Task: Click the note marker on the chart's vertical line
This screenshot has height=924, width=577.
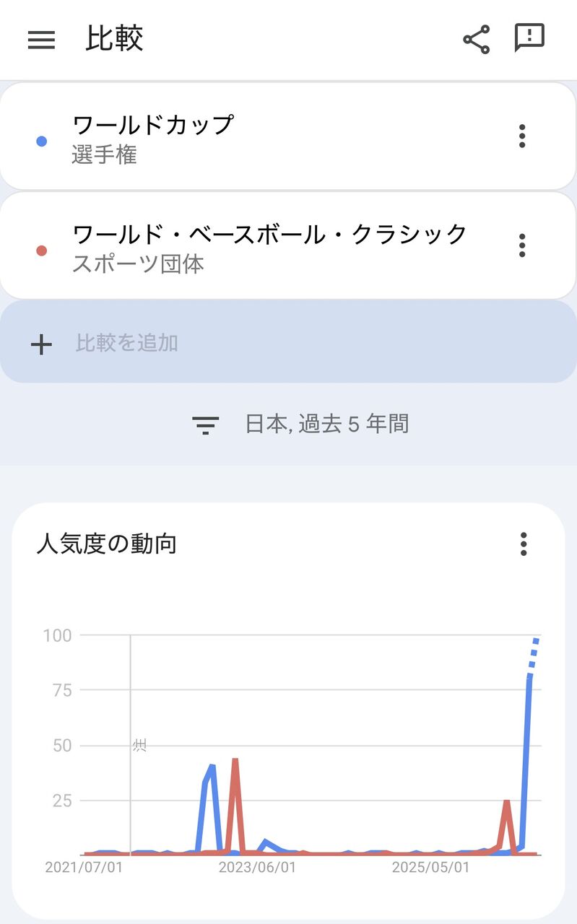Action: tap(139, 745)
